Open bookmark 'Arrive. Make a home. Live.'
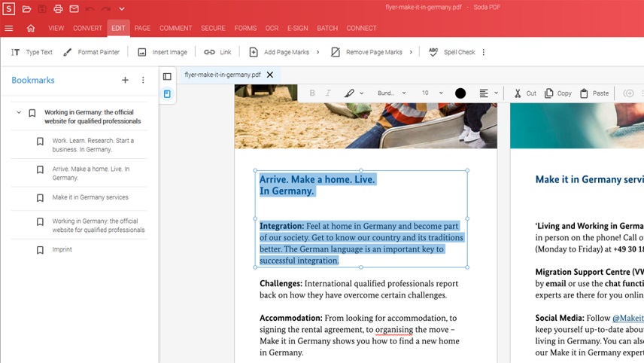The height and width of the screenshot is (363, 644). [91, 173]
